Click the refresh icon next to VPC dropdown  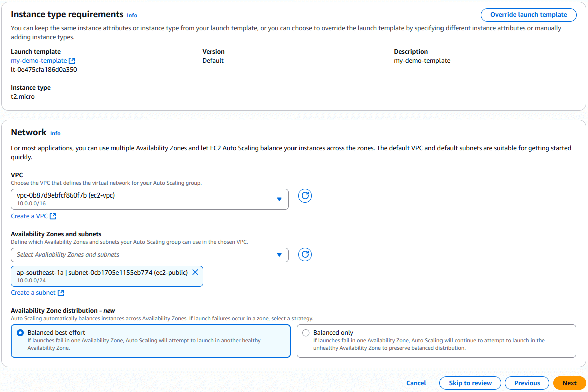pos(305,196)
